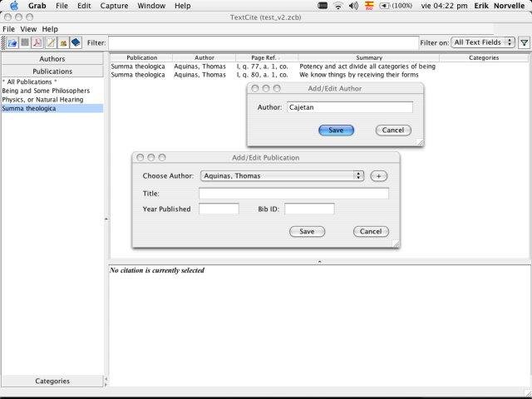532x399 pixels.
Task: Click the funnel filter icon
Action: click(525, 42)
